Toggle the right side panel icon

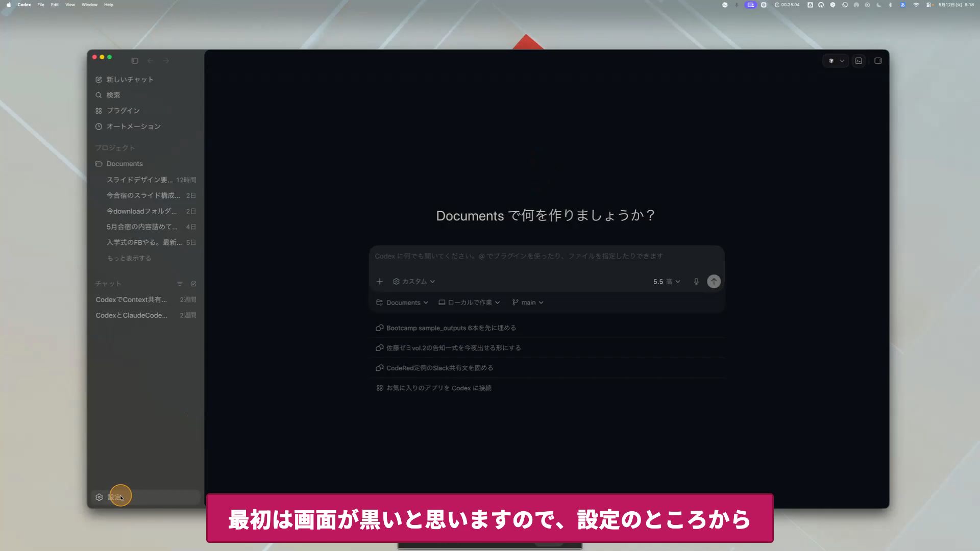[x=878, y=61]
